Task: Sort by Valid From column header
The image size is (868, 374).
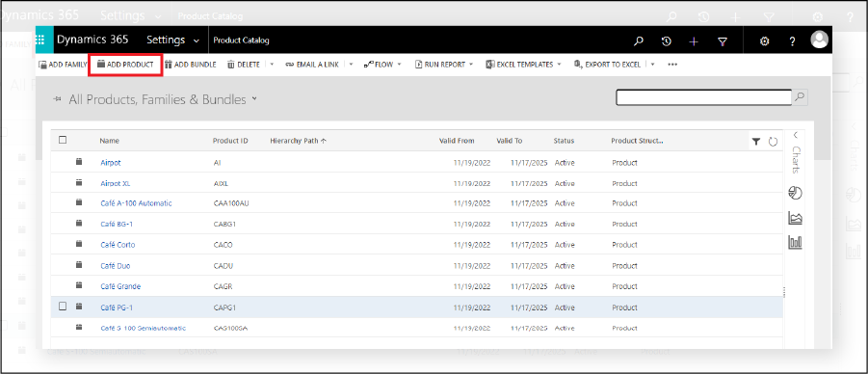Action: tap(457, 141)
